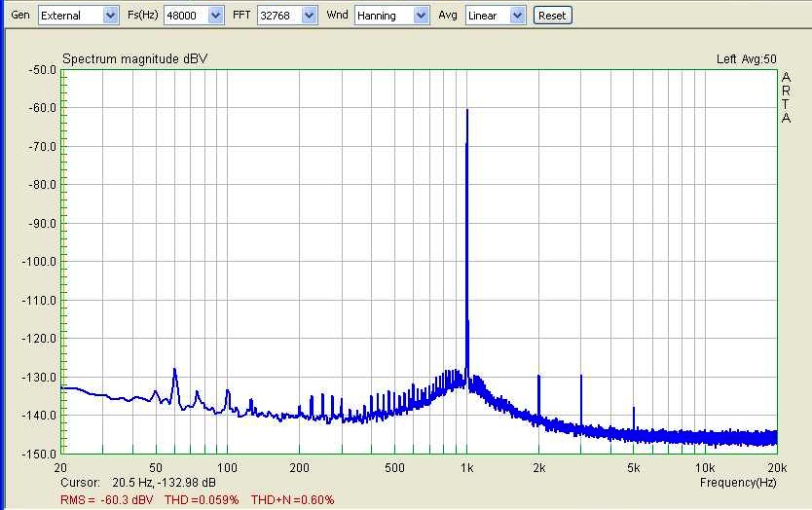Image resolution: width=812 pixels, height=510 pixels.
Task: Click the vertical ARTA label at right
Action: click(786, 98)
